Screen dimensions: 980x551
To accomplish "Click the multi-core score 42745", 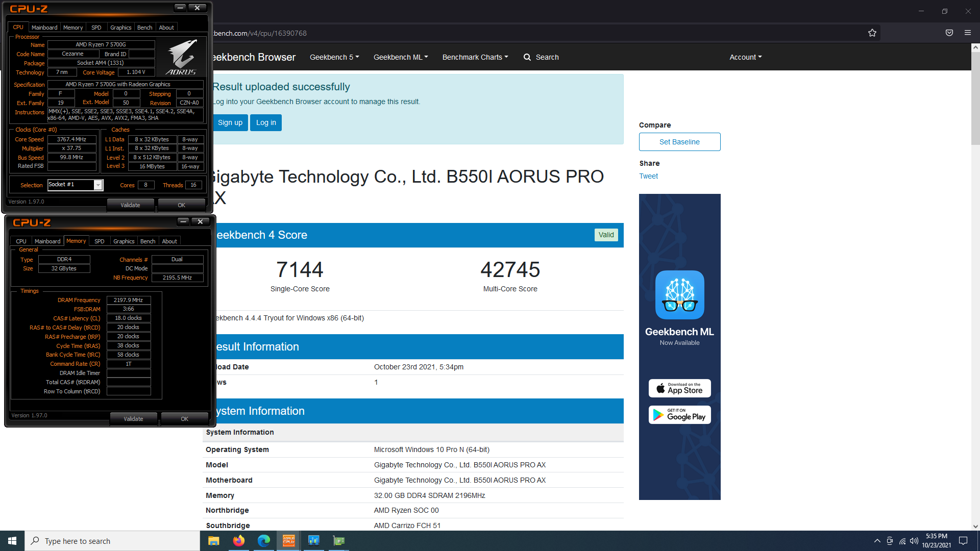I will (x=510, y=269).
